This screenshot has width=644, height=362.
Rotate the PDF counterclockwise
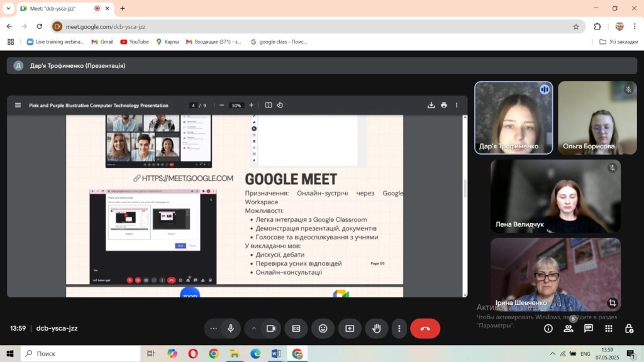pyautogui.click(x=280, y=105)
